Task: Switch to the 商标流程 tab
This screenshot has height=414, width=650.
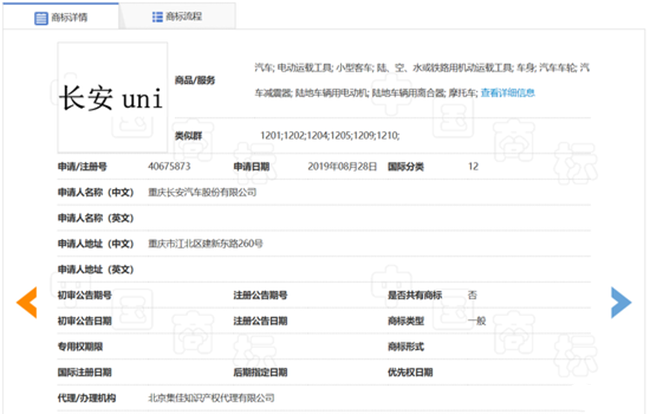Action: coord(177,17)
